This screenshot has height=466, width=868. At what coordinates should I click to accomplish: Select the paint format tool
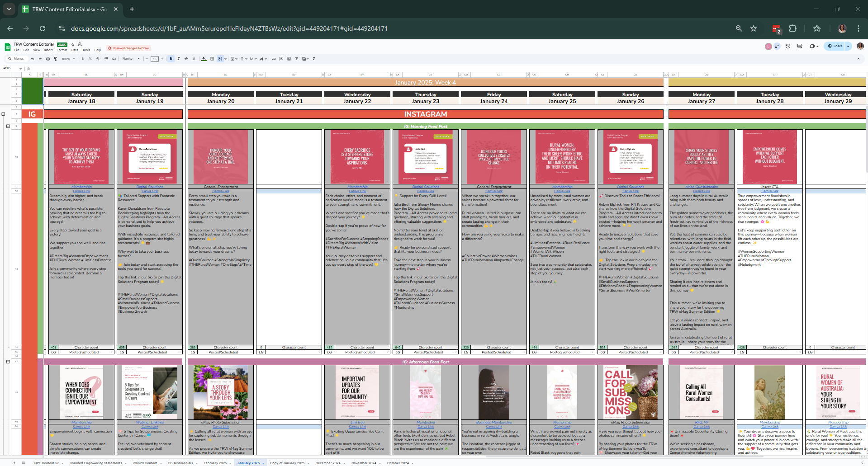[x=56, y=59]
